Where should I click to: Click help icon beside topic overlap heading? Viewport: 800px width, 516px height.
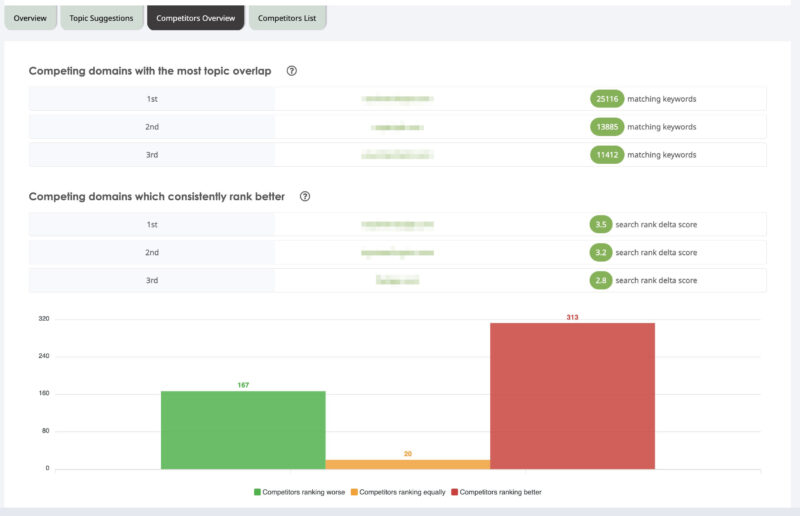(x=292, y=71)
